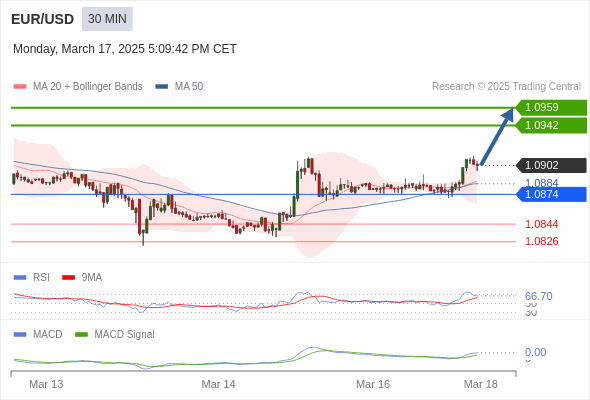
Task: Click the Mar 16 axis label
Action: point(373,384)
